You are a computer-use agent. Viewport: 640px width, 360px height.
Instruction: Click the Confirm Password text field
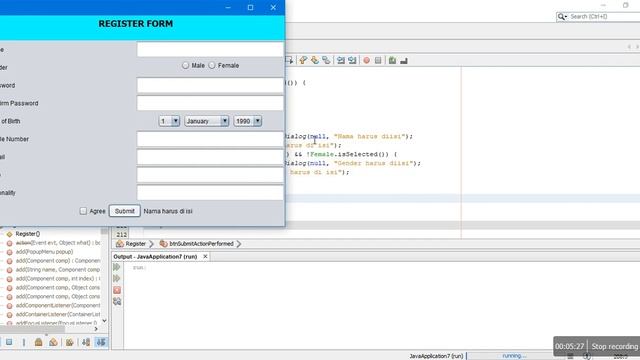tap(210, 103)
